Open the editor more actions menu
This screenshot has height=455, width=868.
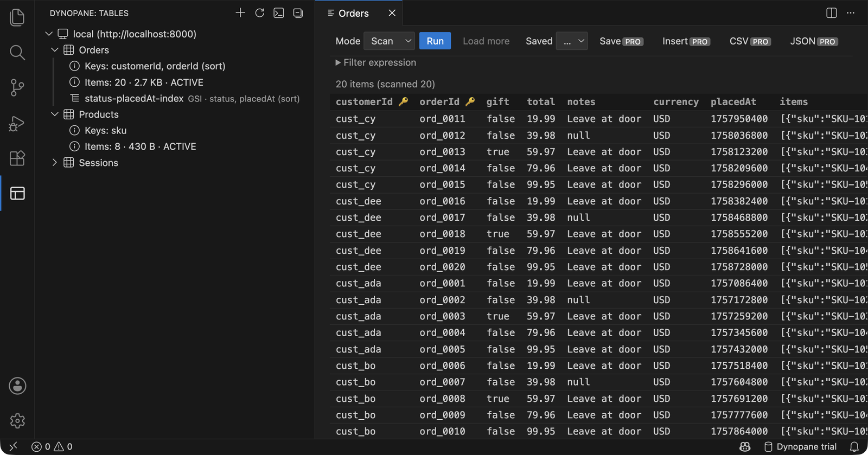click(x=851, y=13)
